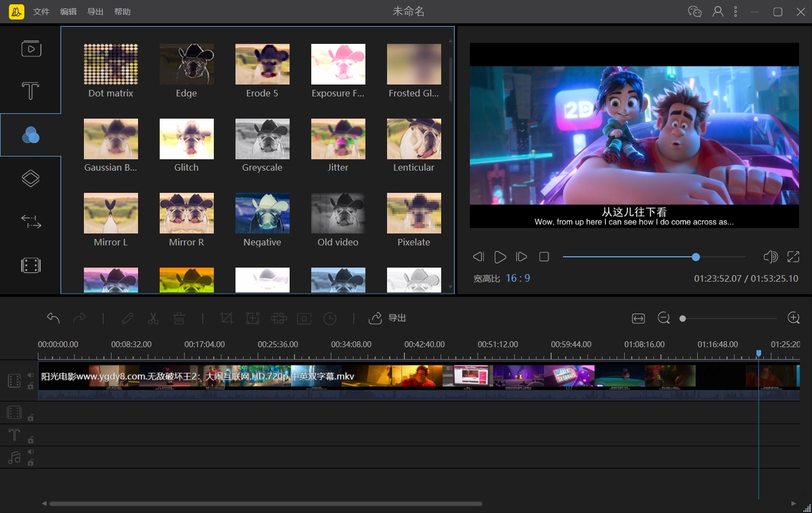Select the Filters panel icon
Screen dimensions: 812x513
click(30, 135)
